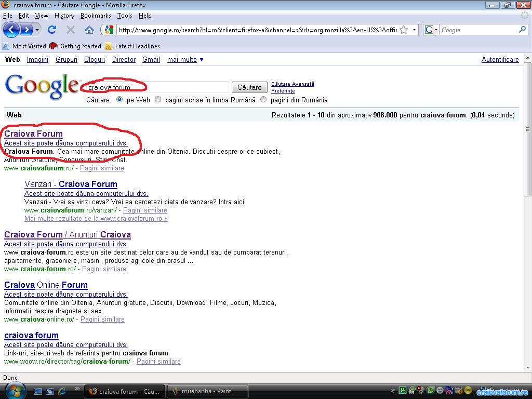Click Switch between windows quick launch icon

(50, 391)
